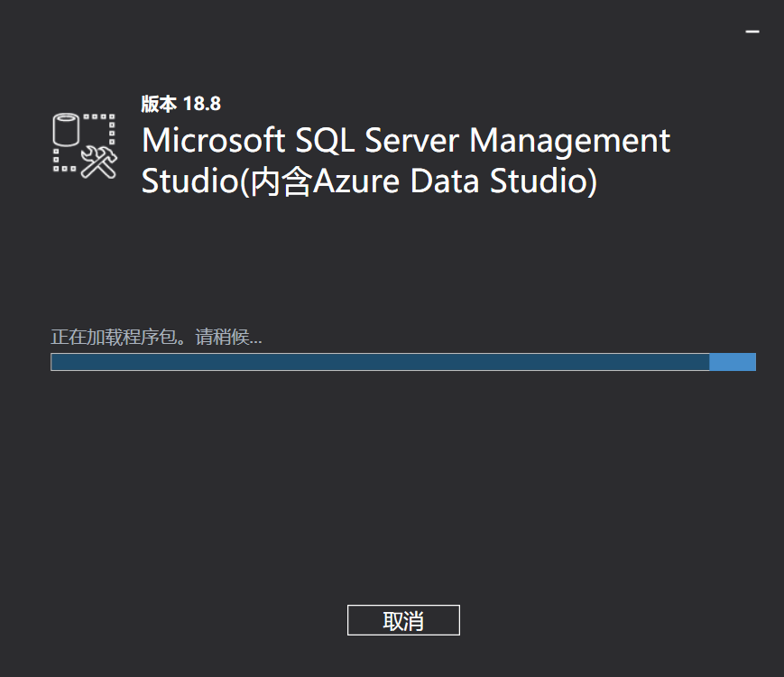Viewport: 784px width, 677px height.
Task: Click the SQL Server Management Studio logo icon
Action: click(x=85, y=145)
